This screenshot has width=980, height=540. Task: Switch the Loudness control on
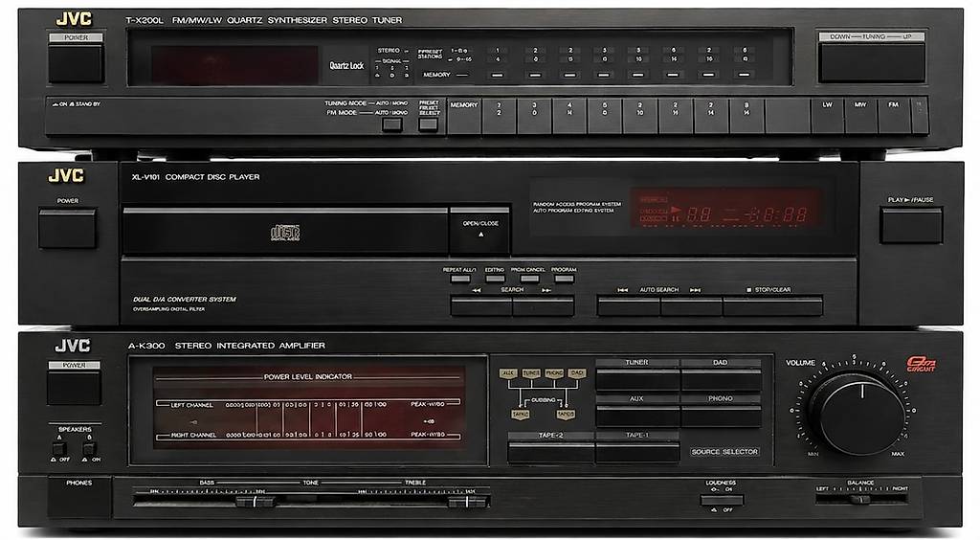pyautogui.click(x=722, y=500)
